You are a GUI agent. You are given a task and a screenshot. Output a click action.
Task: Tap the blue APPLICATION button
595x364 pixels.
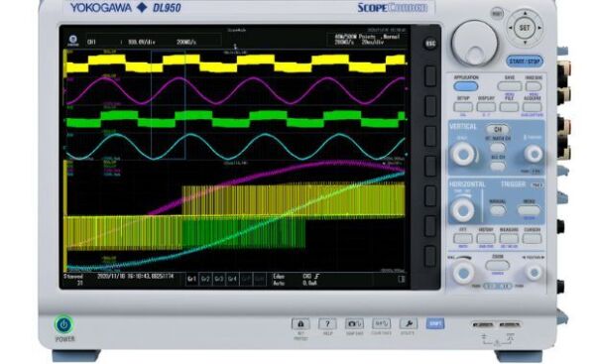coord(466,86)
